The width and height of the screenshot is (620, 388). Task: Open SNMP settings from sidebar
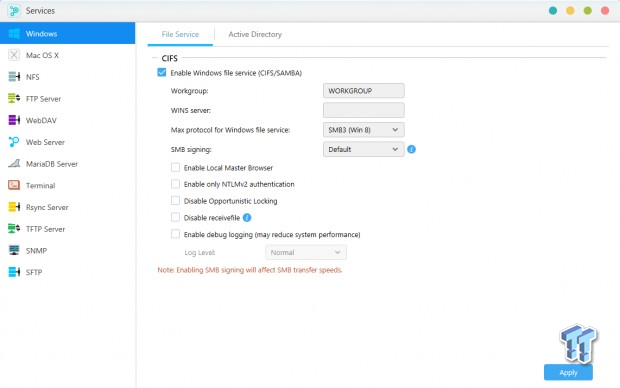click(x=68, y=250)
